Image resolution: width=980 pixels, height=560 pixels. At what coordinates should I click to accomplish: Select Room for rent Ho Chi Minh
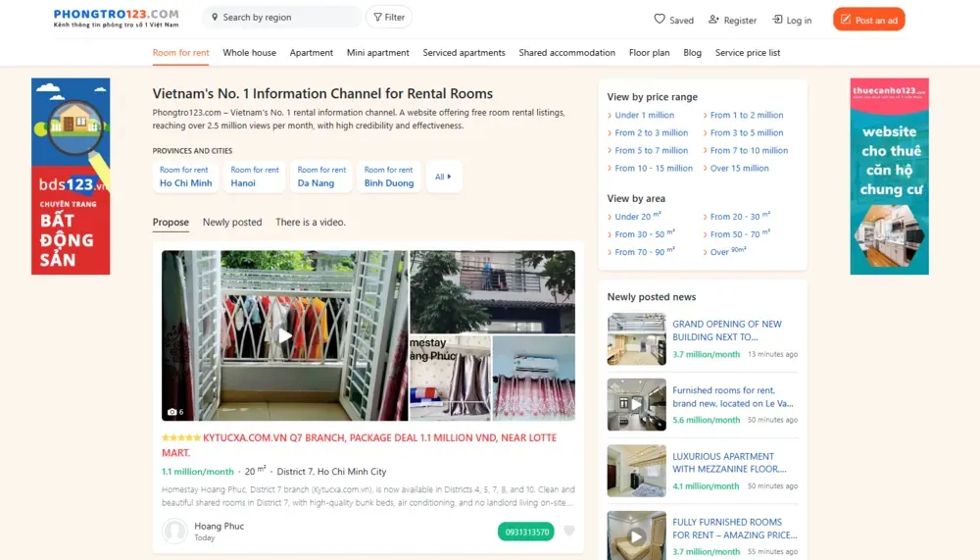(x=185, y=177)
